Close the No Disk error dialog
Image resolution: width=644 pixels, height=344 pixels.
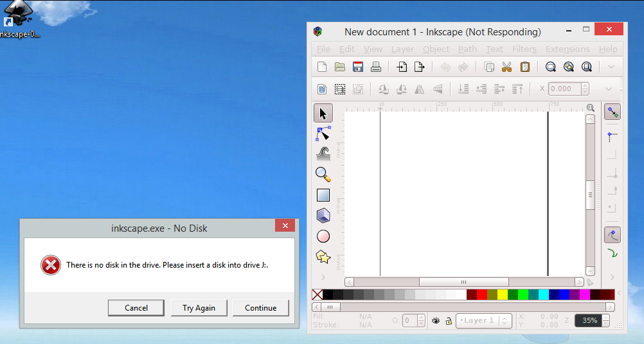285,225
